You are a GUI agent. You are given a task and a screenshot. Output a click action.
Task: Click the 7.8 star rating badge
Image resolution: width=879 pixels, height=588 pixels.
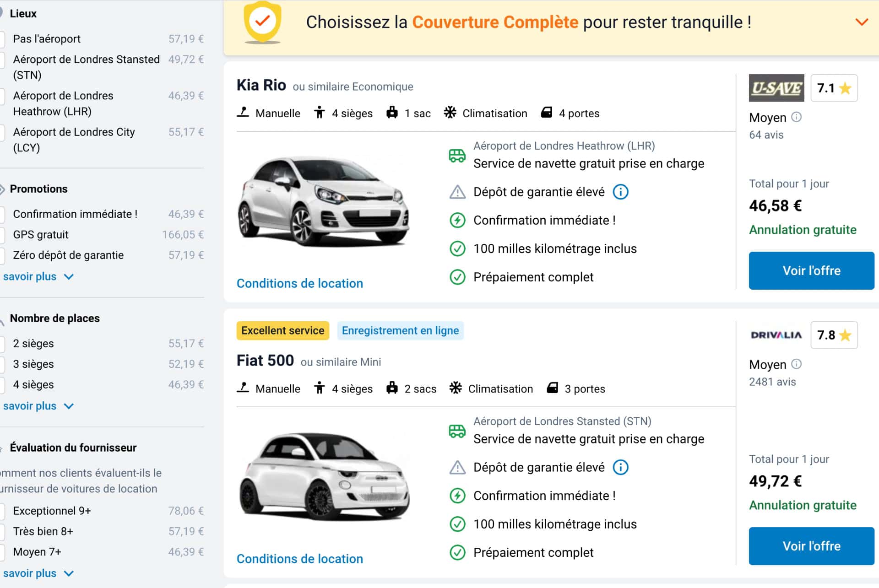coord(834,335)
